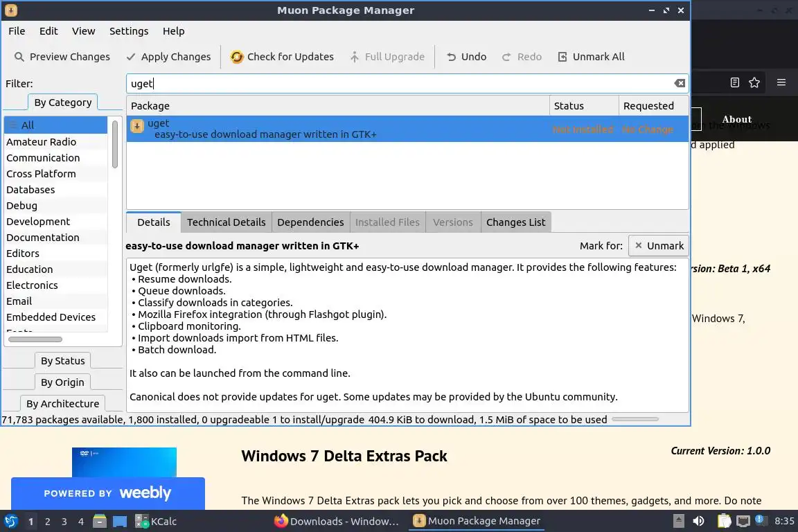Image resolution: width=798 pixels, height=532 pixels.
Task: Click the network monitor icon in the tray
Action: click(x=743, y=521)
